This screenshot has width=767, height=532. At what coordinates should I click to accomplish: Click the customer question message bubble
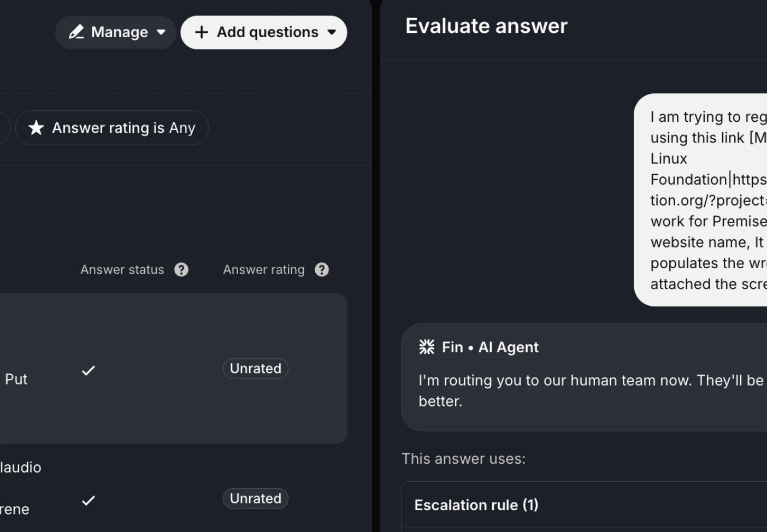tap(705, 200)
